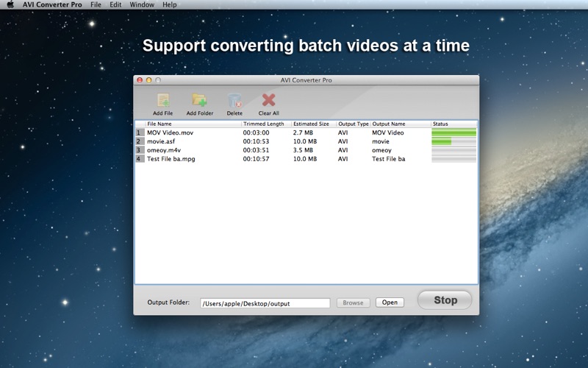This screenshot has width=588, height=368.
Task: Click AVI output type of omeoy.m4v
Action: pos(343,150)
